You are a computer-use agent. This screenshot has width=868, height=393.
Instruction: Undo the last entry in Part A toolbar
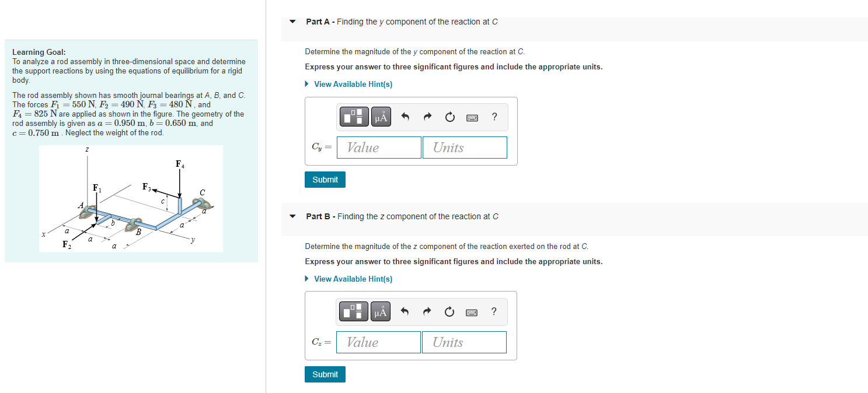coord(405,116)
